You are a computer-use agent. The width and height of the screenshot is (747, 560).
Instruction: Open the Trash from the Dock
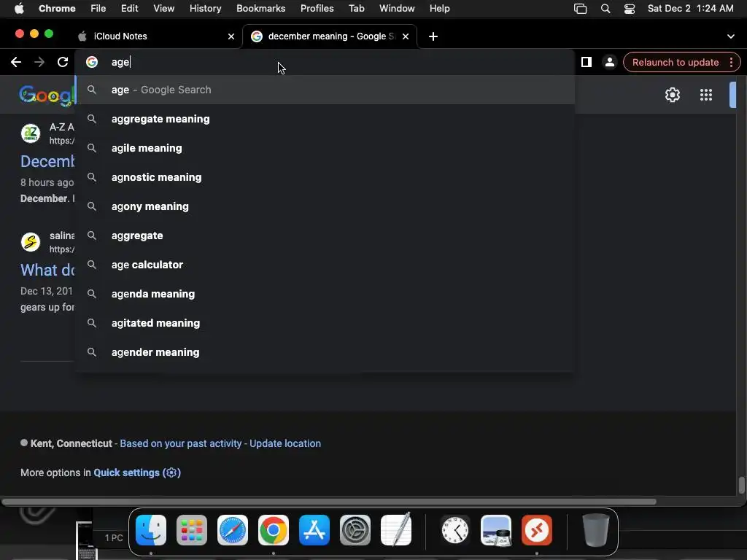[x=595, y=530]
